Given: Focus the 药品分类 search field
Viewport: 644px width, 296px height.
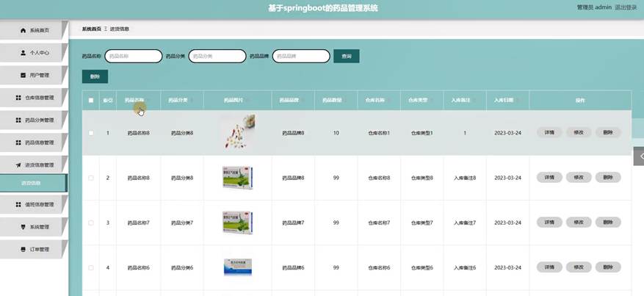Looking at the screenshot, I should click(x=217, y=57).
